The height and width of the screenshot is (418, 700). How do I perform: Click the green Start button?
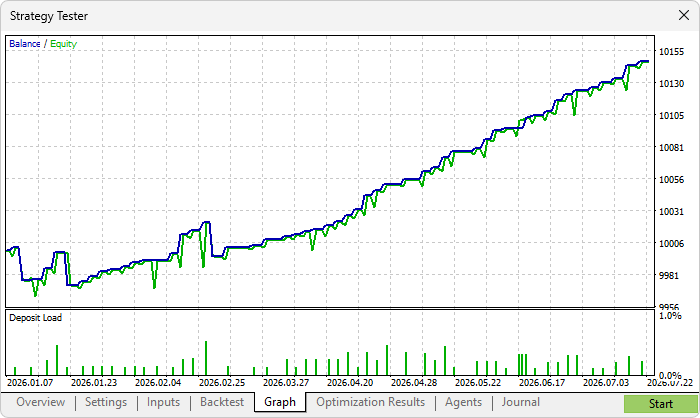(x=661, y=404)
